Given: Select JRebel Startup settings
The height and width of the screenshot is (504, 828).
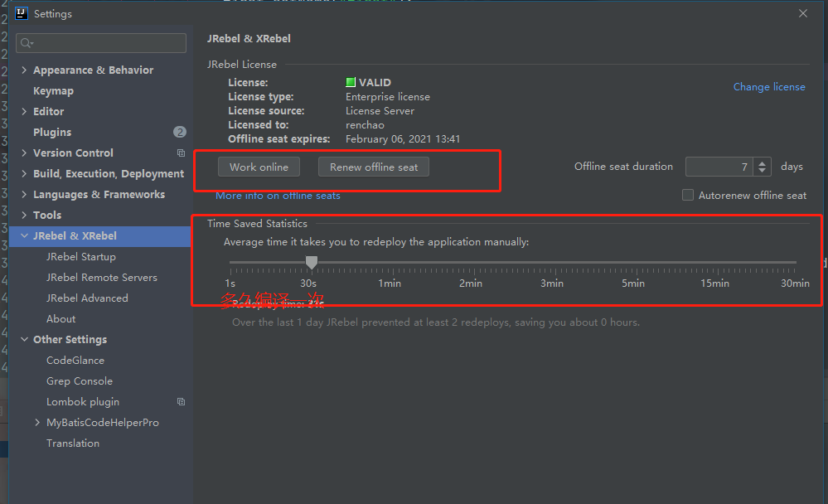Looking at the screenshot, I should point(80,257).
